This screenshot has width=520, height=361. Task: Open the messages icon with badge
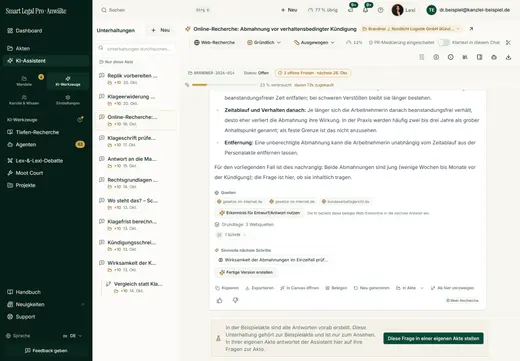[351, 10]
